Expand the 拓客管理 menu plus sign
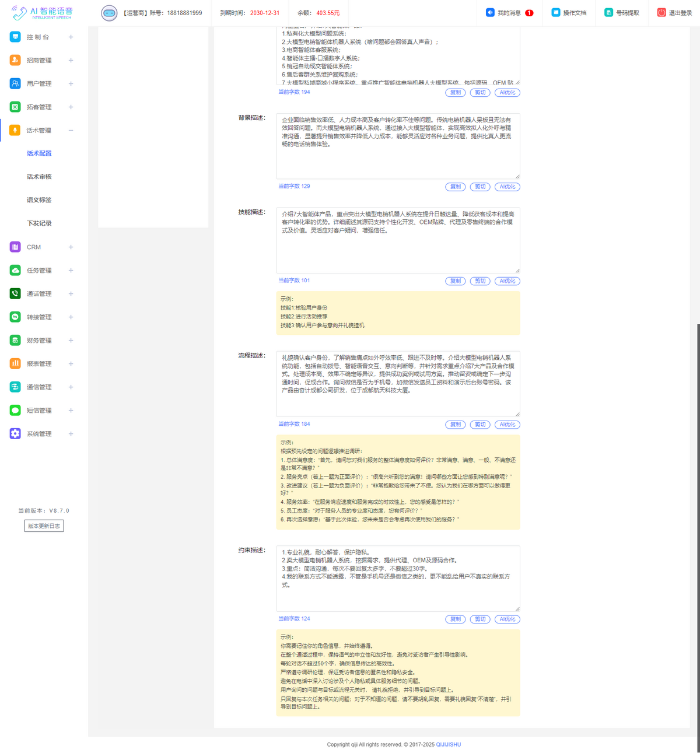 [71, 107]
